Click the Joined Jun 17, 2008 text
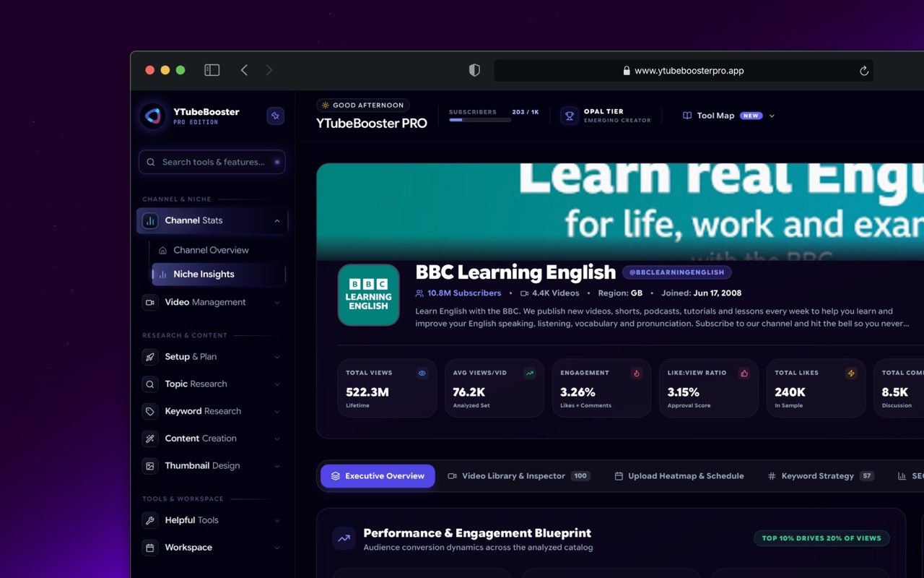This screenshot has height=578, width=924. point(700,293)
